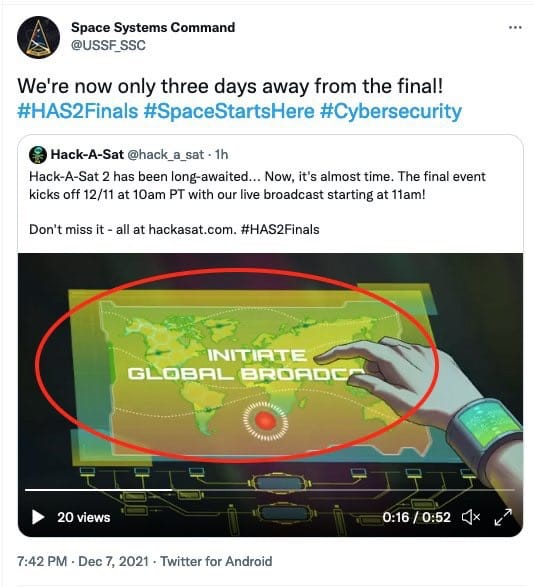Click the Space Systems Command display name

(x=153, y=27)
